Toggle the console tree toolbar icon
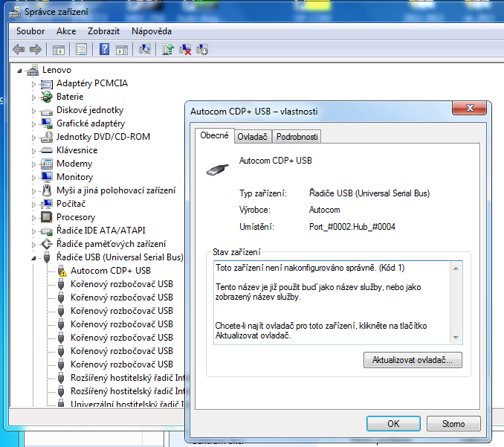 [x=59, y=50]
